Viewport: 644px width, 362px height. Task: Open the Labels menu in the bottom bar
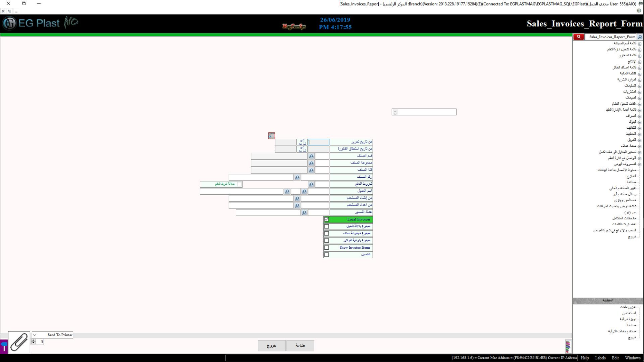tap(600, 358)
